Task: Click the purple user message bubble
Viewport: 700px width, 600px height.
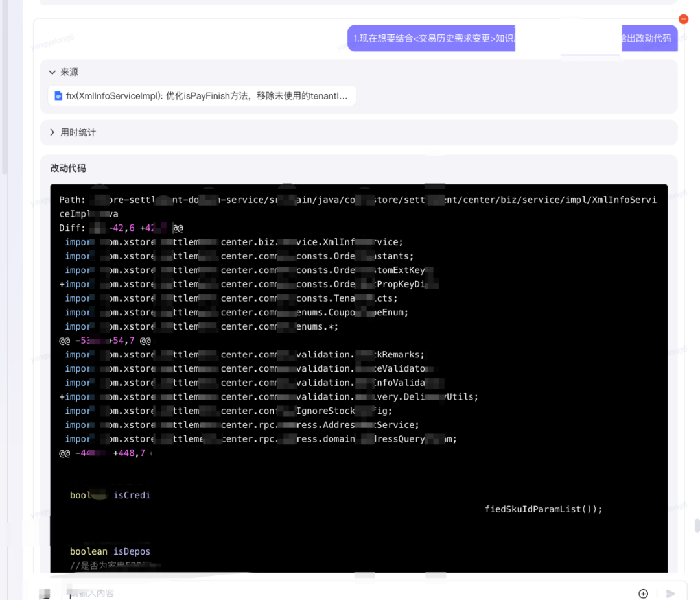Action: click(x=512, y=38)
